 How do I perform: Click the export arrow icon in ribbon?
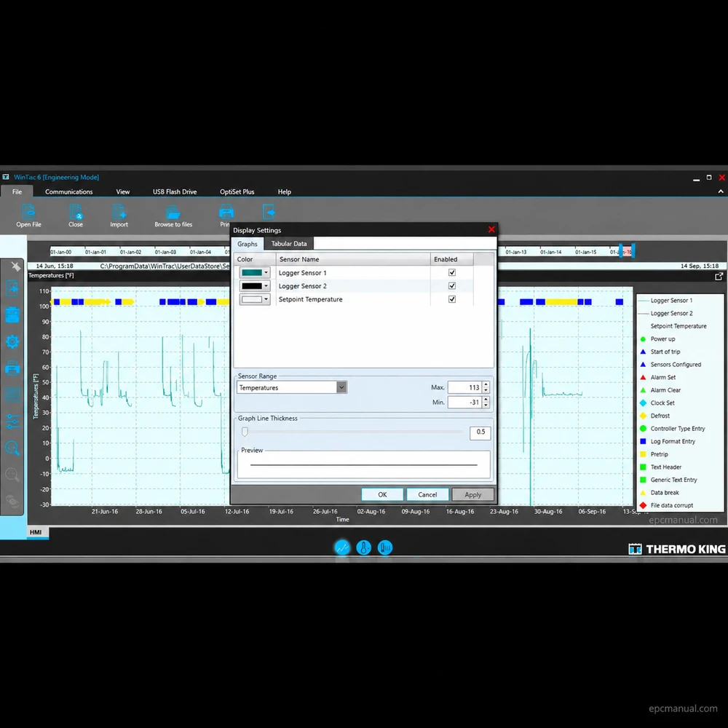pyautogui.click(x=269, y=212)
